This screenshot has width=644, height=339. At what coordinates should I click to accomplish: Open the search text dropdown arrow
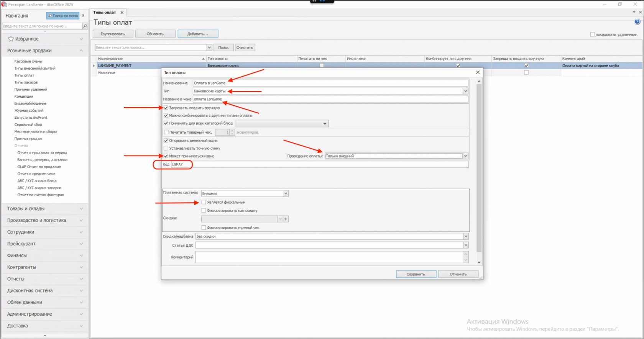point(209,47)
